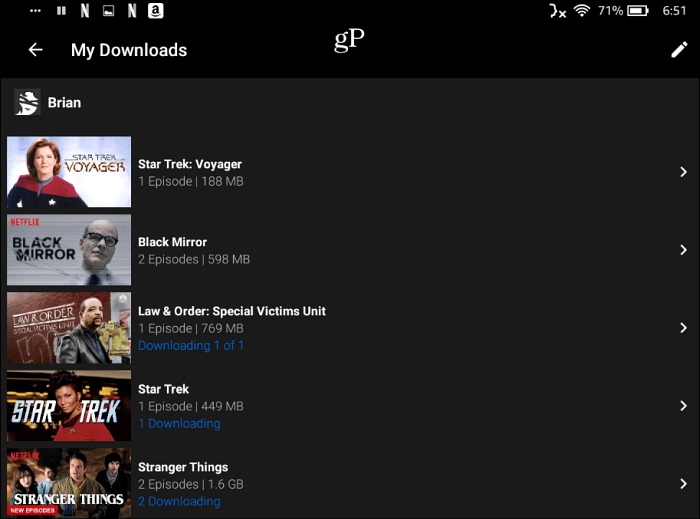The image size is (700, 519).
Task: Tap 'Downloading 1 of 1' status
Action: pos(191,345)
